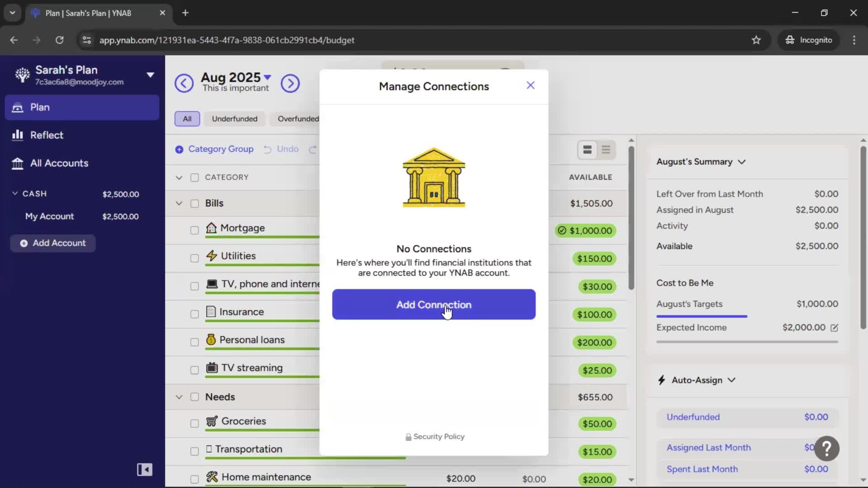The image size is (868, 488).
Task: Open All Accounts section
Action: coord(82,163)
